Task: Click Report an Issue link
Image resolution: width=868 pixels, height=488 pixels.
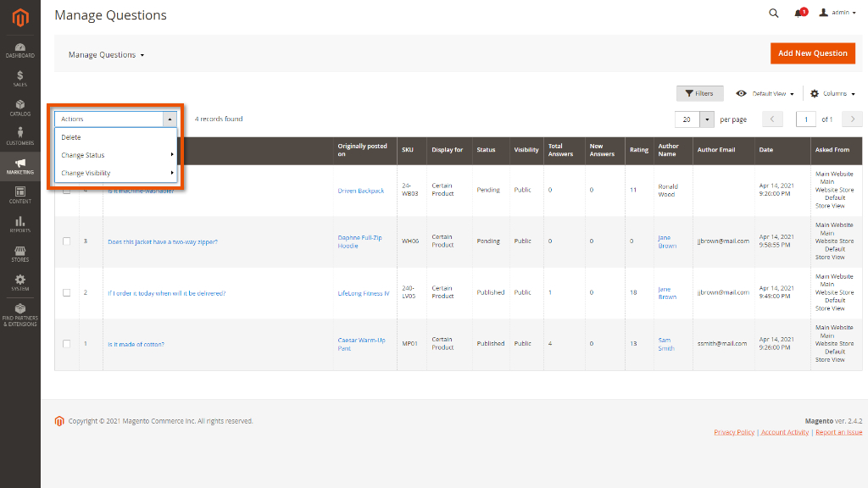Action: coord(838,432)
